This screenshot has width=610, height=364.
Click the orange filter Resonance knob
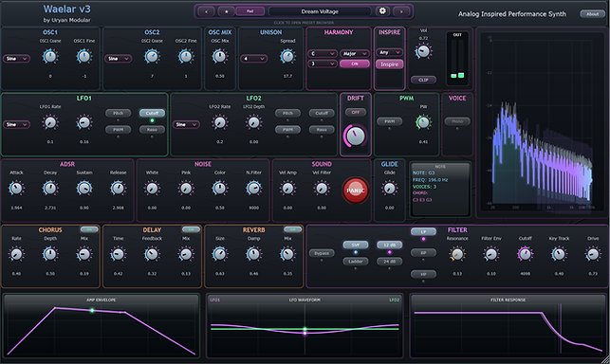457,254
